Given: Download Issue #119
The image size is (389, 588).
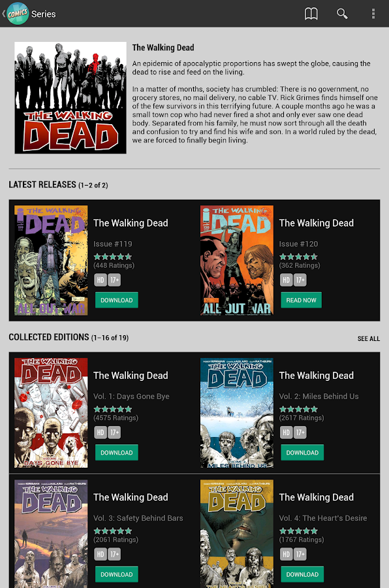Looking at the screenshot, I should point(117,300).
